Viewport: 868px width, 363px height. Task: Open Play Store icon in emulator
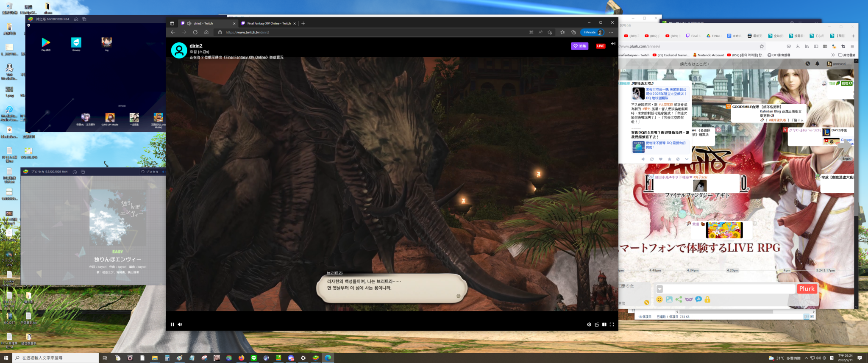(x=46, y=43)
